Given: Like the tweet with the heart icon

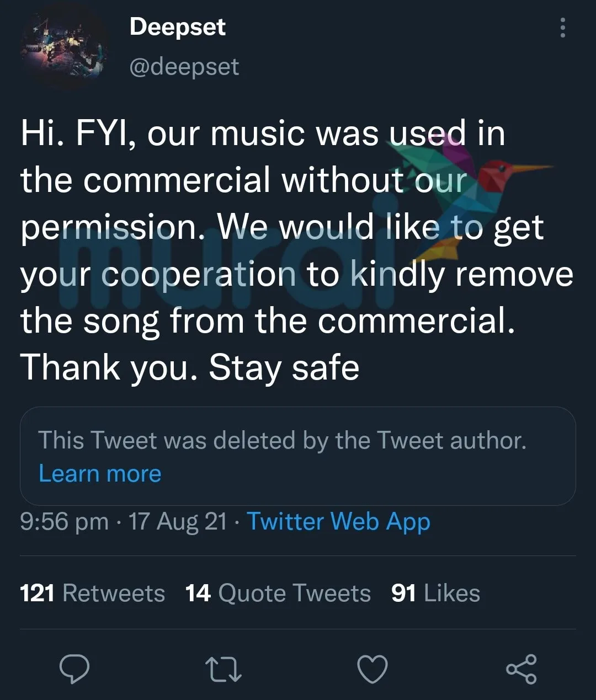Looking at the screenshot, I should pos(372,669).
